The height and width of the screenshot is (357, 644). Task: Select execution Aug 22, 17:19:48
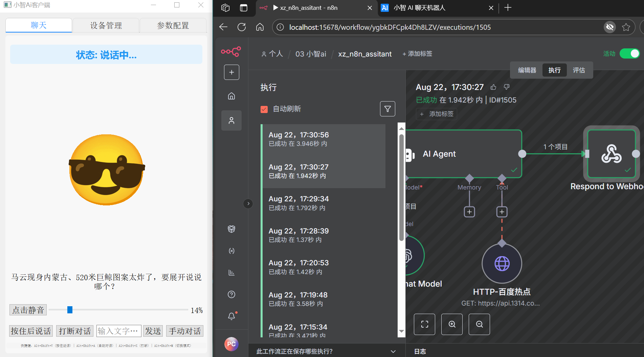(x=324, y=300)
